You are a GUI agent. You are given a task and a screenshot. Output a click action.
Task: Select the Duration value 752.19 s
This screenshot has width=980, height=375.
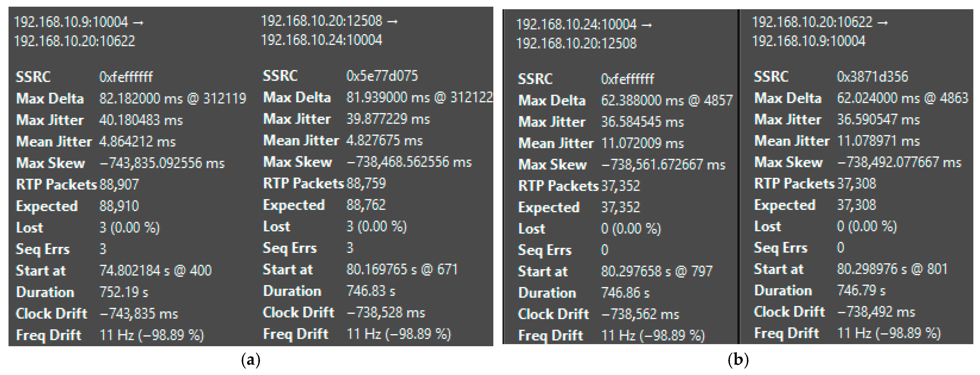124,292
